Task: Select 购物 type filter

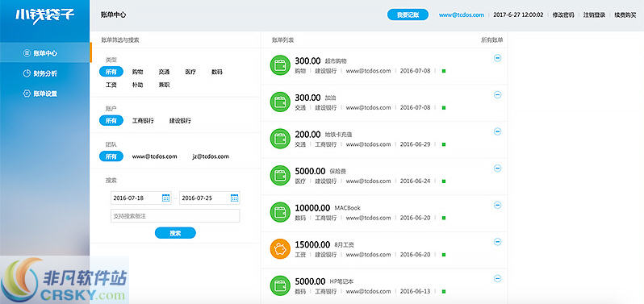Action: tap(137, 72)
